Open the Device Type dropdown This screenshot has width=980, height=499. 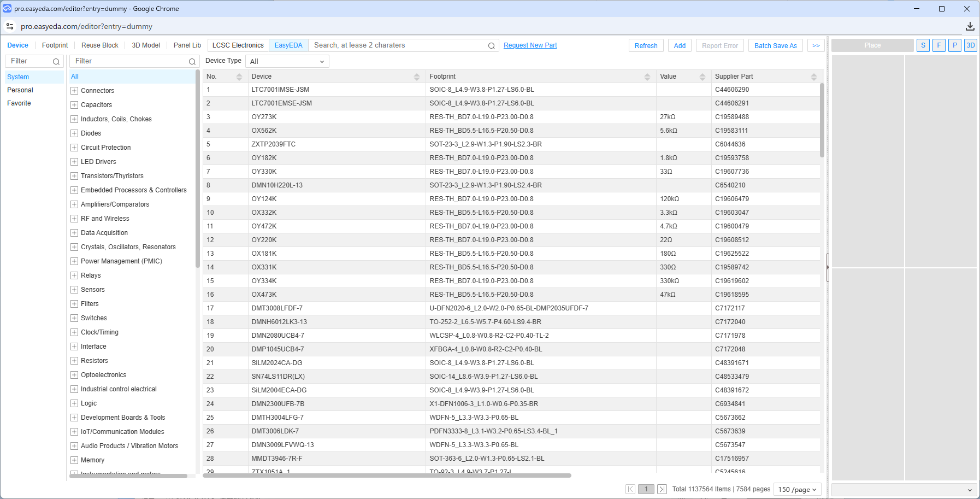tap(287, 61)
